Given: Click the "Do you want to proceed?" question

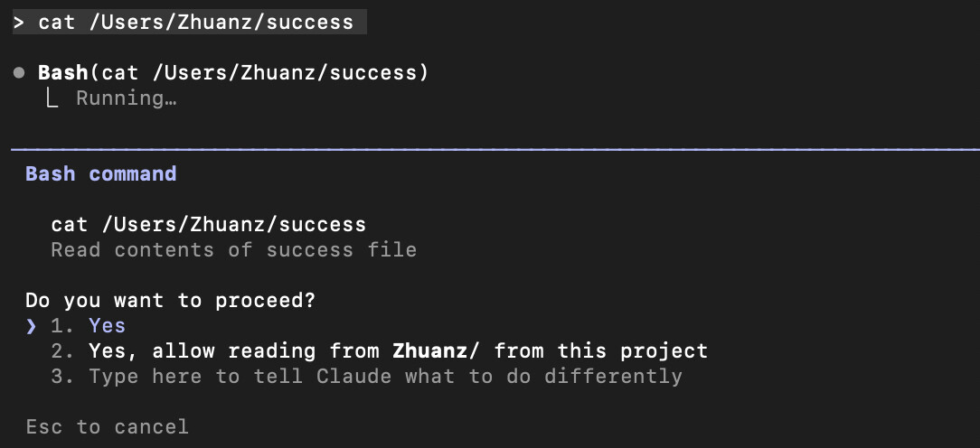Looking at the screenshot, I should click(170, 300).
